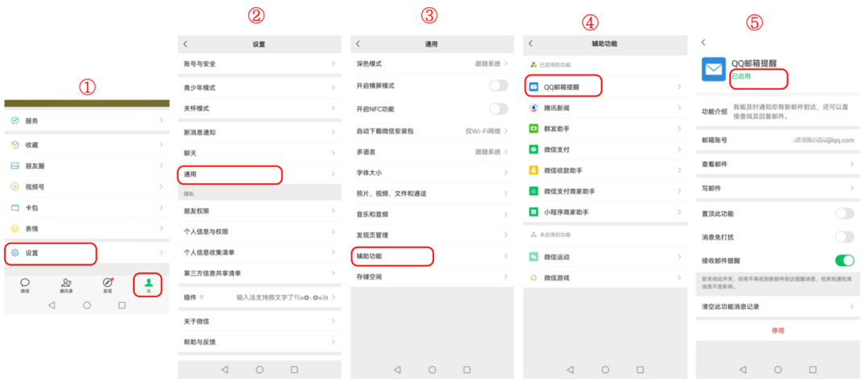
Task: Tap the 视频号 play icon
Action: pyautogui.click(x=15, y=186)
